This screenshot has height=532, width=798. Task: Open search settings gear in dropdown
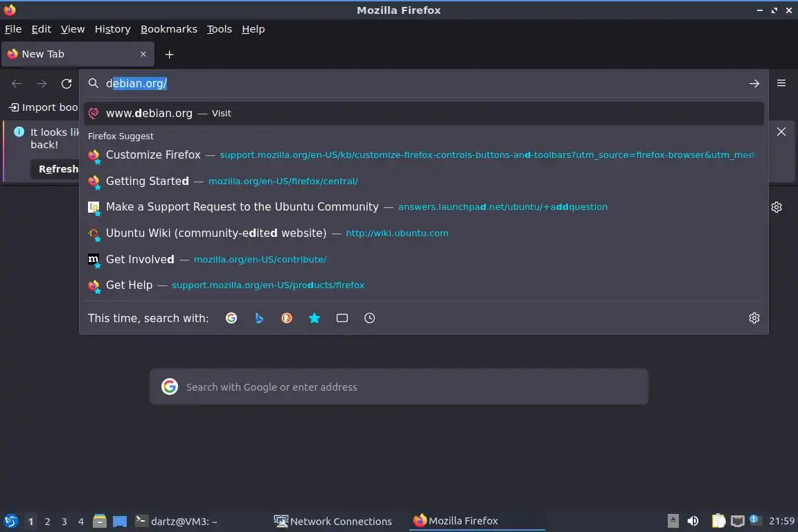pos(754,318)
